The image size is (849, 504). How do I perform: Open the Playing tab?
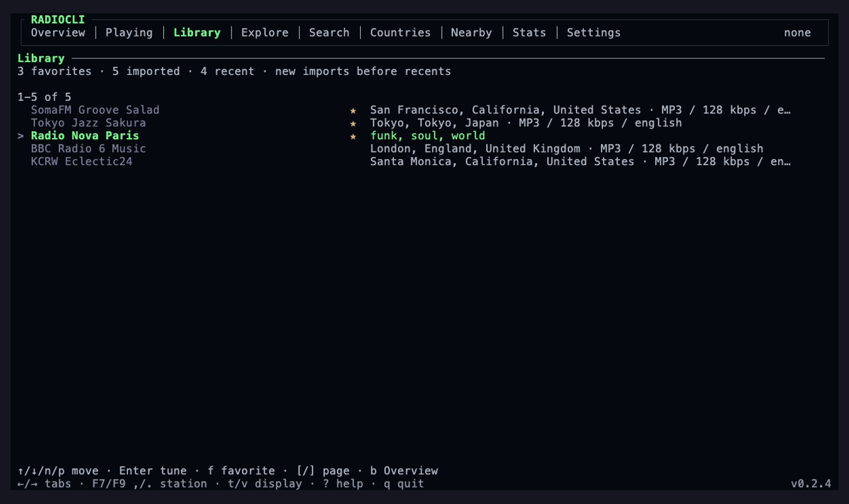tap(129, 32)
